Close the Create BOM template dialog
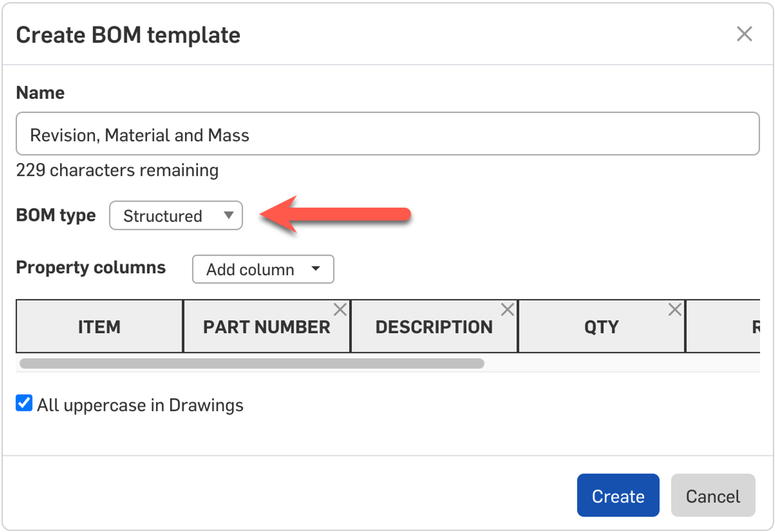This screenshot has height=532, width=775. pyautogui.click(x=744, y=34)
